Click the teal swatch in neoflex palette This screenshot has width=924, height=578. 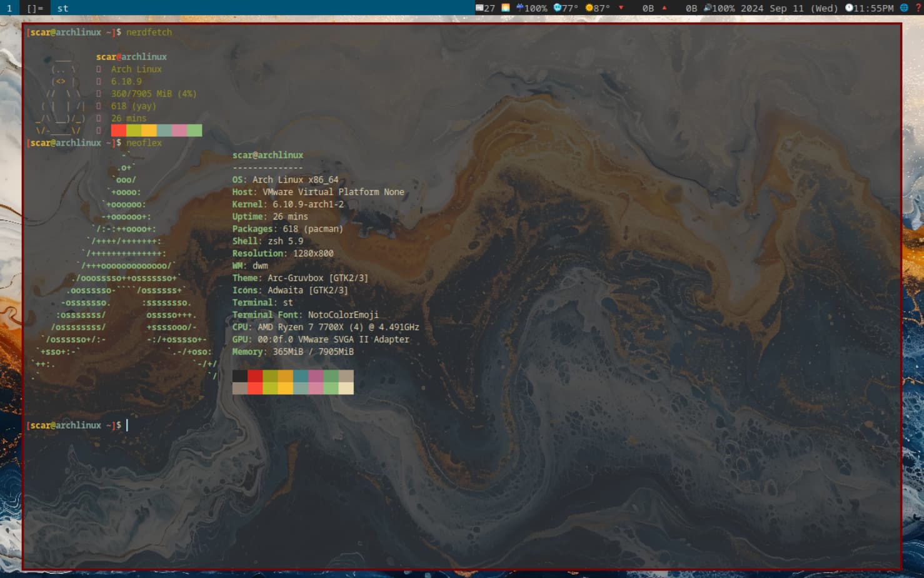point(300,376)
